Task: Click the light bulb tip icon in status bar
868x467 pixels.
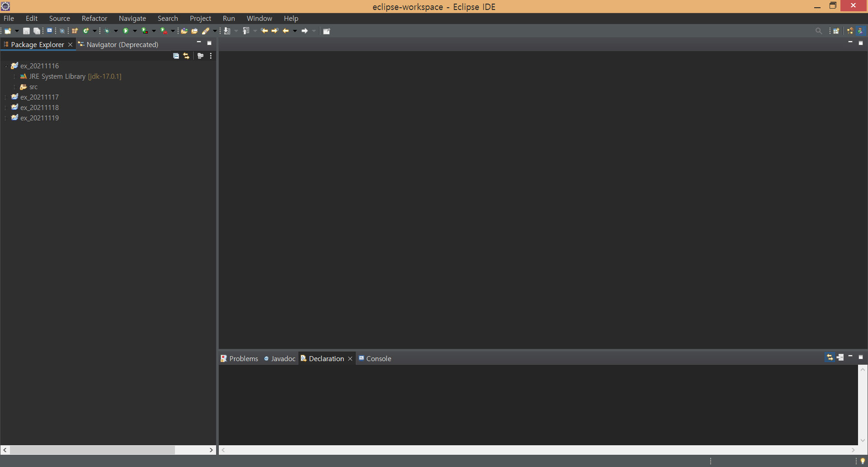Action: pyautogui.click(x=863, y=461)
